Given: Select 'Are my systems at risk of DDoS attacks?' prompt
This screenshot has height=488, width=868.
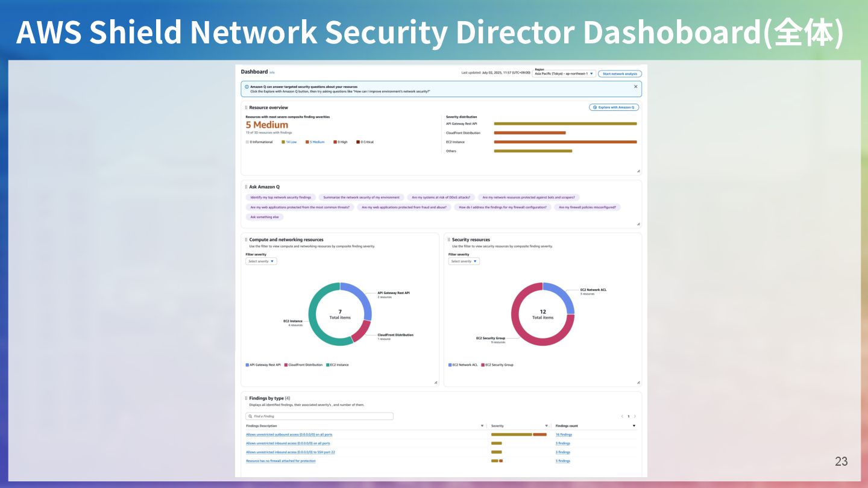Looking at the screenshot, I should click(x=441, y=197).
